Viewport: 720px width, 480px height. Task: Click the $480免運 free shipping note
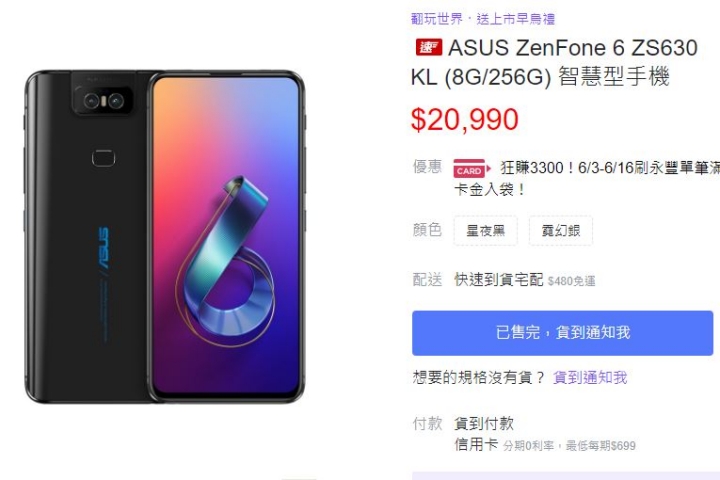click(572, 281)
